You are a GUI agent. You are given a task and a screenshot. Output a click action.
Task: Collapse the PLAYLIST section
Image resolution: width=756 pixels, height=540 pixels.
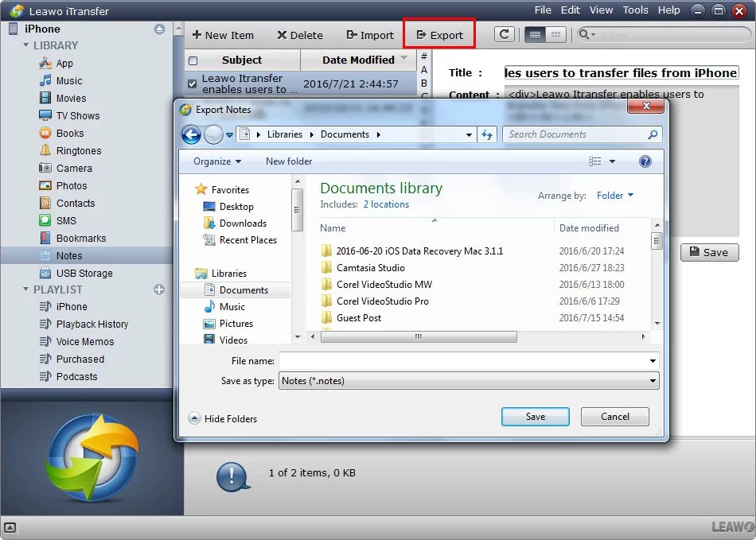[x=25, y=289]
